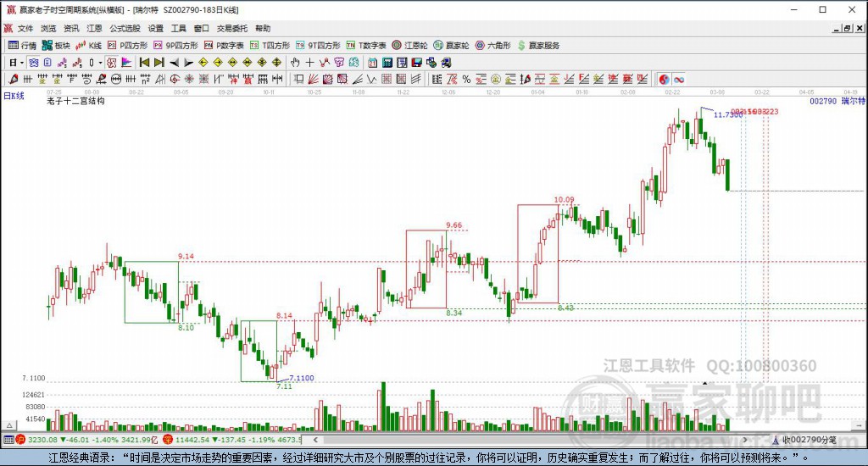868x466 pixels.
Task: Open the 交易委托 menu
Action: 232,28
